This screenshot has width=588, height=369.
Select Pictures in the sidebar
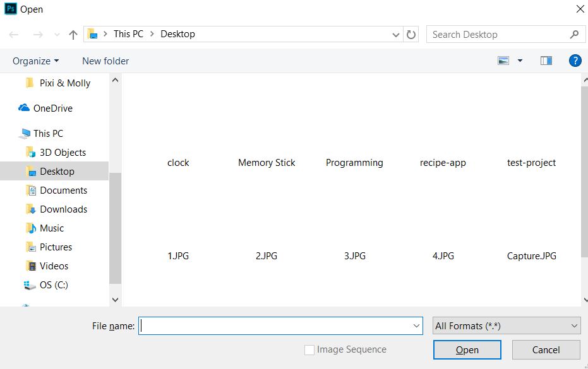pyautogui.click(x=55, y=247)
